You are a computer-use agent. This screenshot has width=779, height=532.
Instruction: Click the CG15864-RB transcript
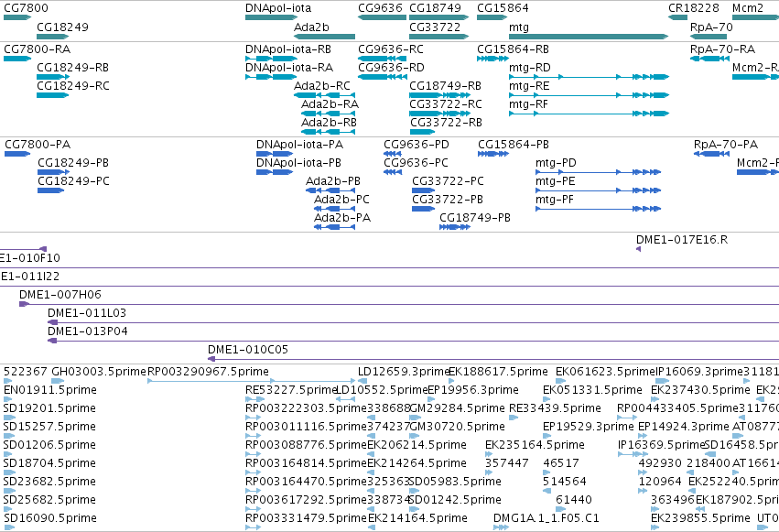click(x=492, y=59)
